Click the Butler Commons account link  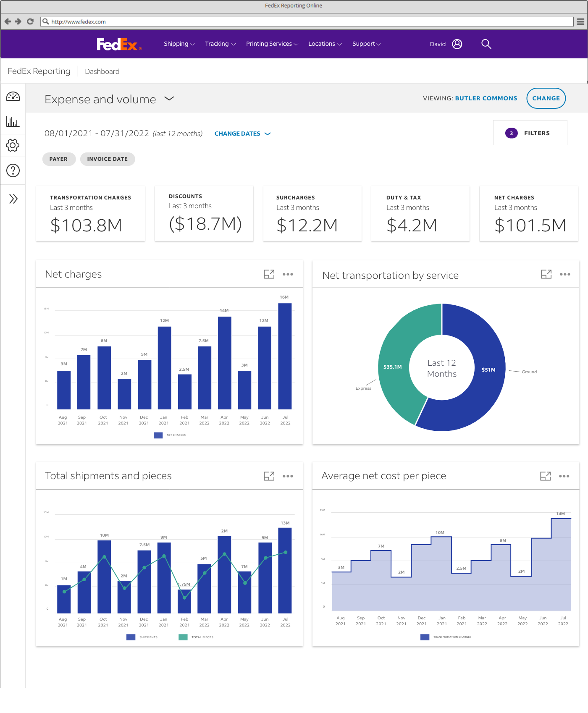coord(486,98)
